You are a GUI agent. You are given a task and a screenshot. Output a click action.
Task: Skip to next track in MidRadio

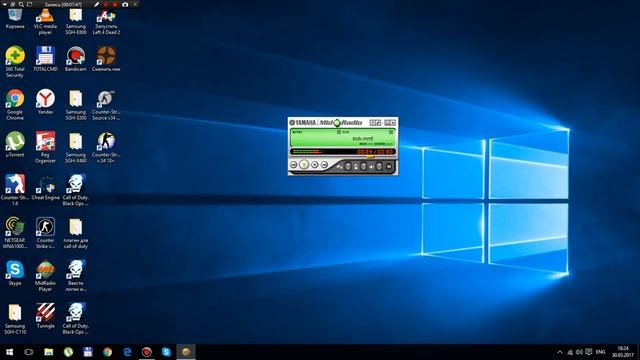click(324, 165)
